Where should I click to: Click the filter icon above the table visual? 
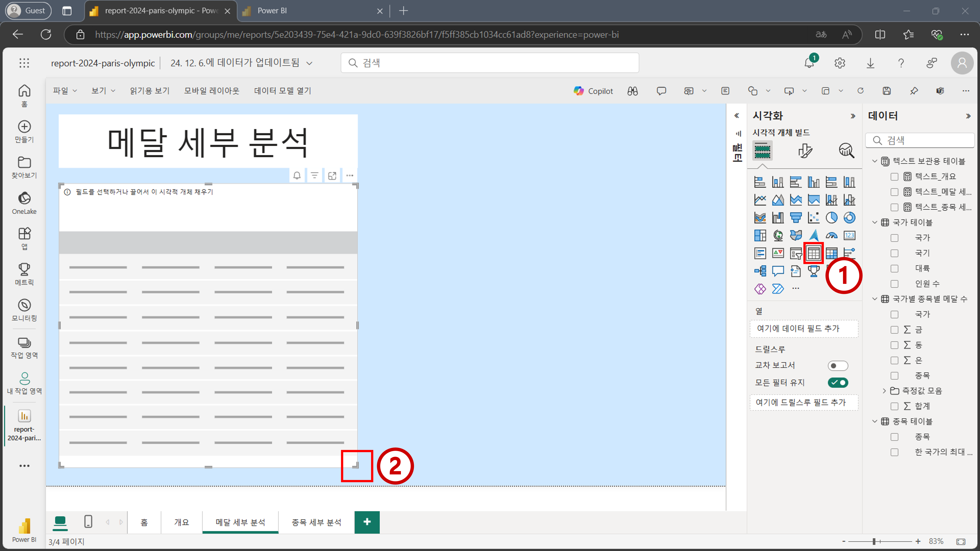tap(315, 175)
